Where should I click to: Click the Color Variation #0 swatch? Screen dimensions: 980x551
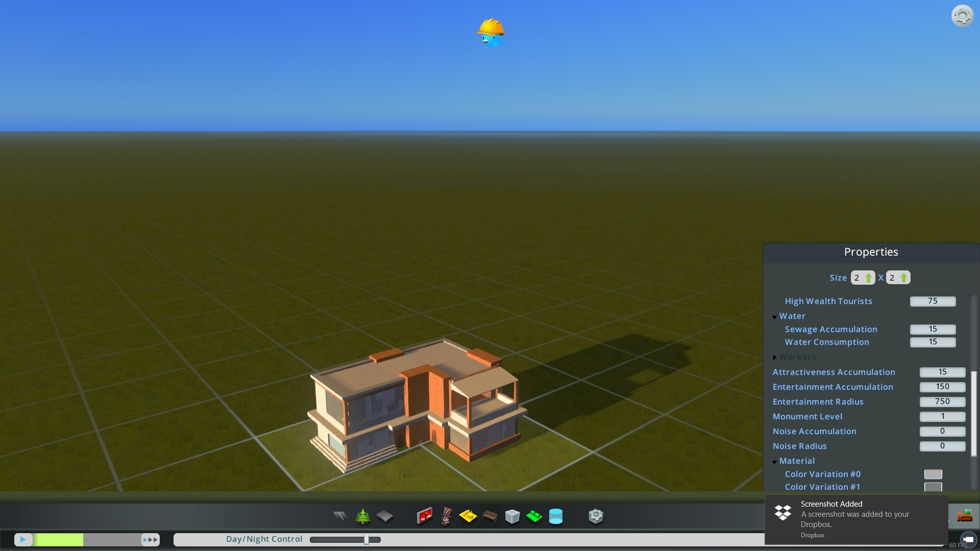(933, 474)
